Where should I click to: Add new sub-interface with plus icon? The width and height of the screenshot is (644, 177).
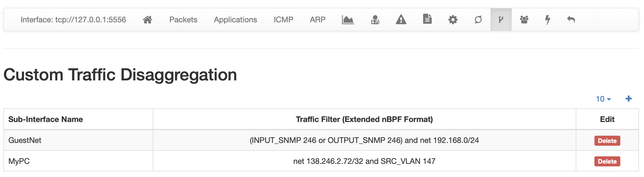pos(628,99)
